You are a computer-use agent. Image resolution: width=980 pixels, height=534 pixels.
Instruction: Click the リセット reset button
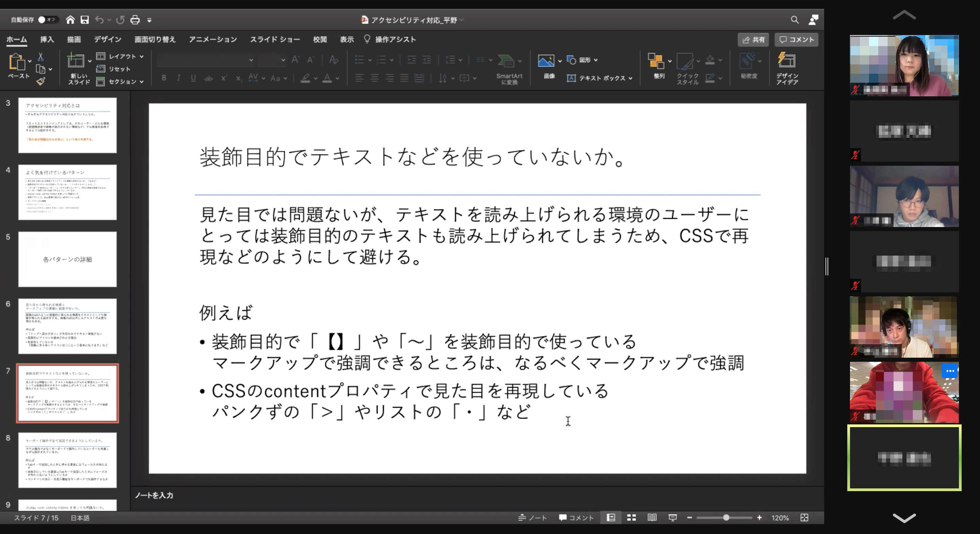pyautogui.click(x=113, y=69)
